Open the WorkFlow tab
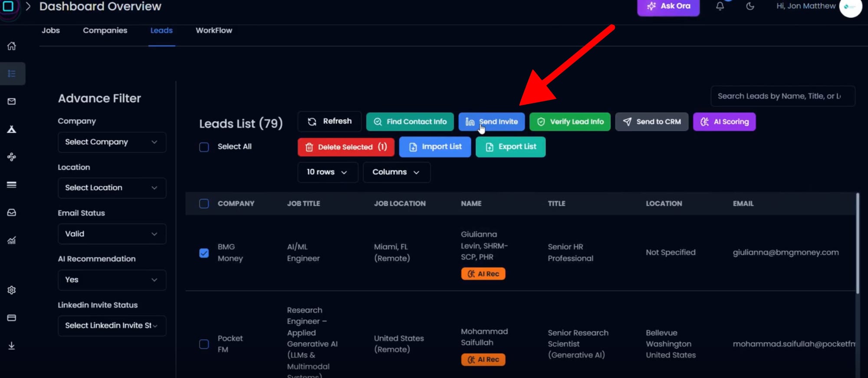 214,30
